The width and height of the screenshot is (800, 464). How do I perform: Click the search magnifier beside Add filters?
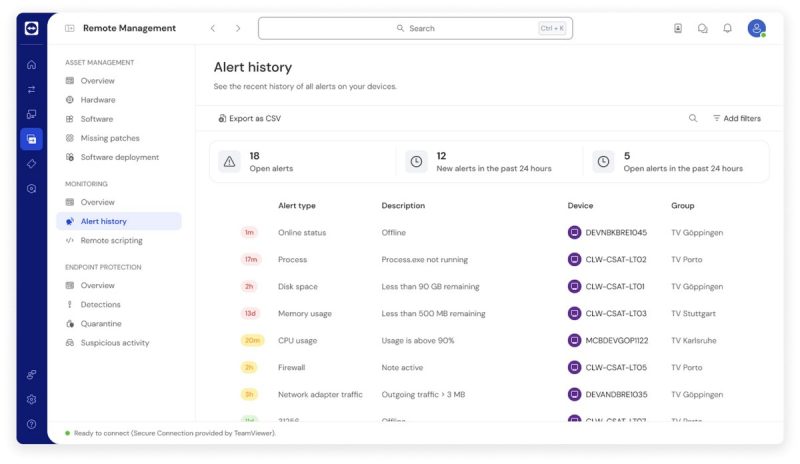693,118
